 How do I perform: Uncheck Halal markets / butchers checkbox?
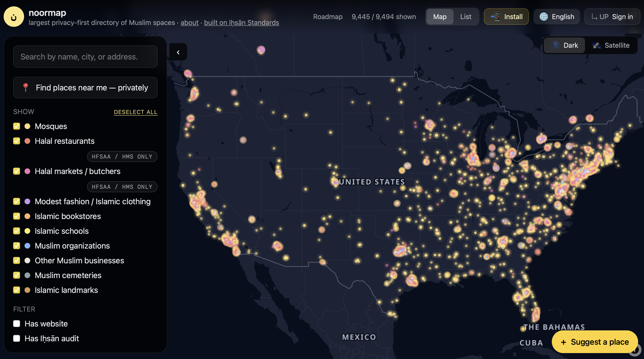(x=17, y=171)
